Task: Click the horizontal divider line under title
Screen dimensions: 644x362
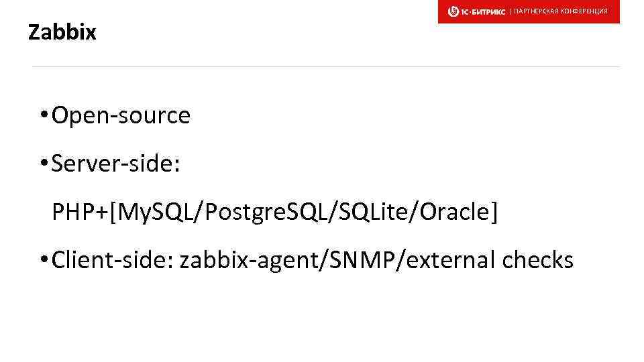Action: tap(325, 66)
